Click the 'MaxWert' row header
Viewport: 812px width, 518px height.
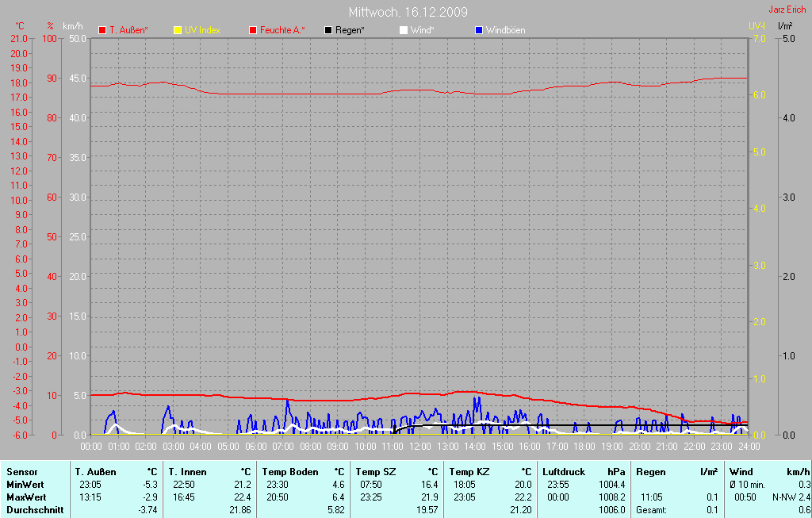pos(26,497)
